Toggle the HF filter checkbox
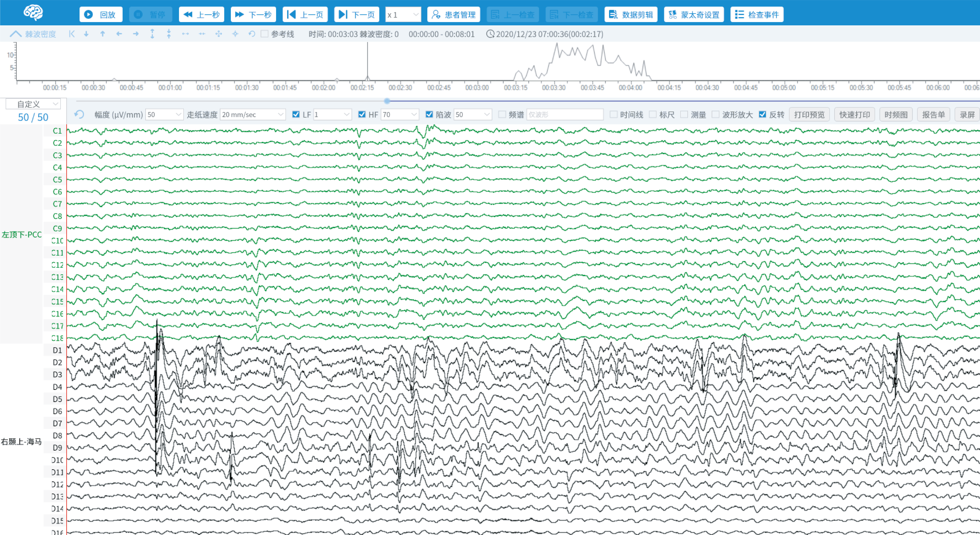 click(x=362, y=115)
